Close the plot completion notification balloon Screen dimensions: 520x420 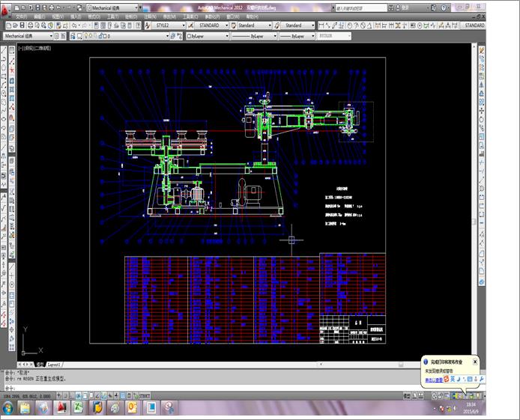pos(475,362)
